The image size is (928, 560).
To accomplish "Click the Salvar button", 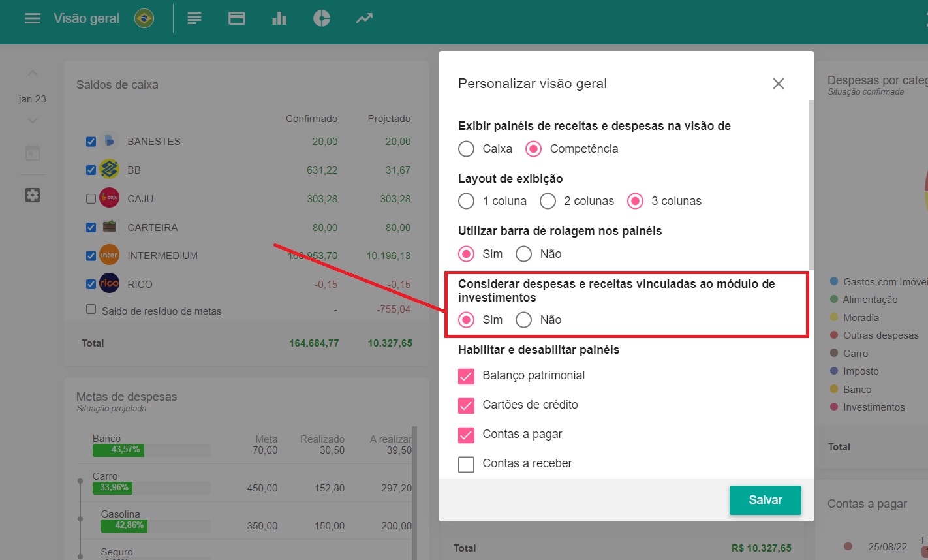I will coord(765,500).
